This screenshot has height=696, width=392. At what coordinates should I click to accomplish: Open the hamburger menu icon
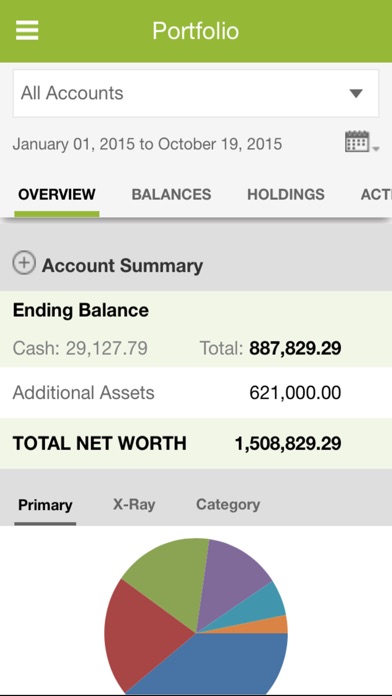[27, 31]
